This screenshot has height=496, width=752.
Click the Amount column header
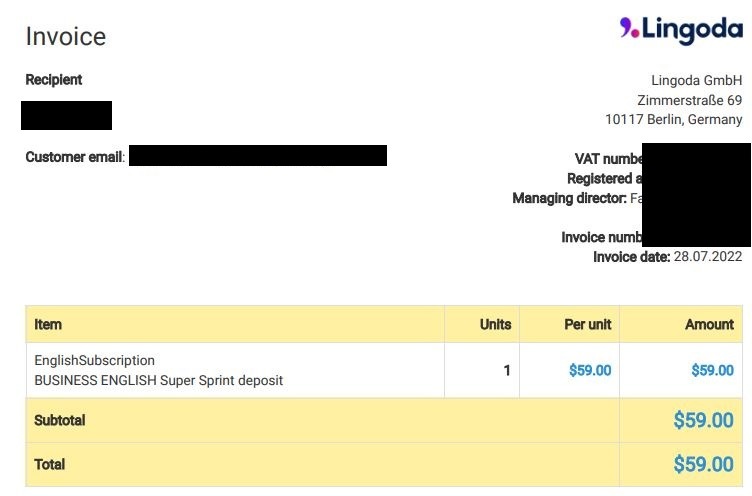coord(709,324)
